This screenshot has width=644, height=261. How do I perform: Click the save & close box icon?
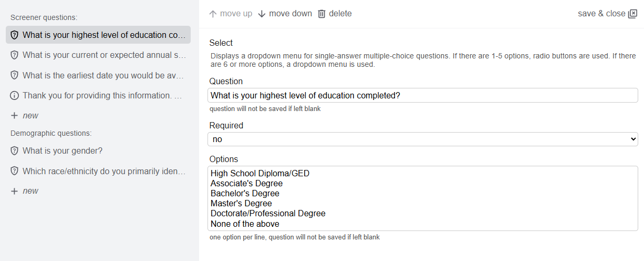[633, 14]
